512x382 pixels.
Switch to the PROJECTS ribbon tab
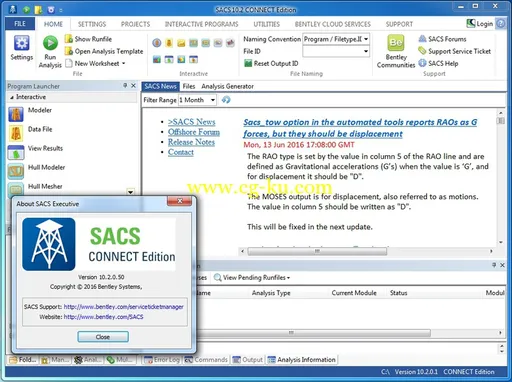pyautogui.click(x=135, y=24)
